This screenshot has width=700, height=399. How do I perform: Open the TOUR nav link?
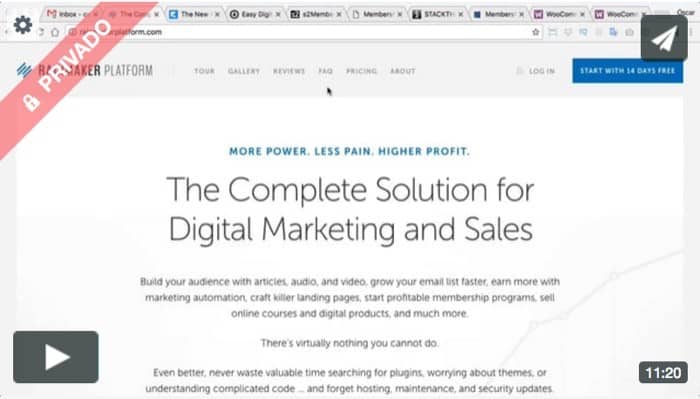click(204, 71)
